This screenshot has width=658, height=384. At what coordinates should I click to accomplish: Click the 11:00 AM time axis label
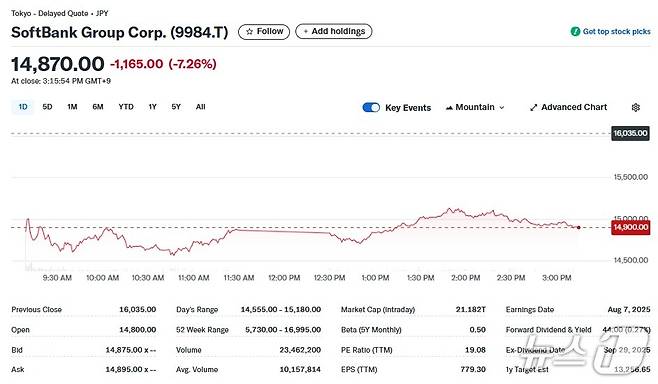(193, 278)
